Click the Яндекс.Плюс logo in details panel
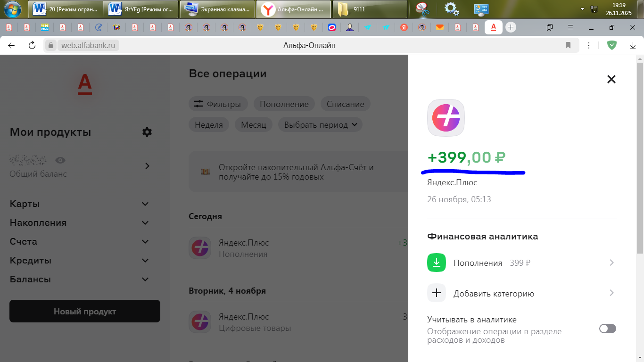The image size is (644, 362). pyautogui.click(x=446, y=117)
